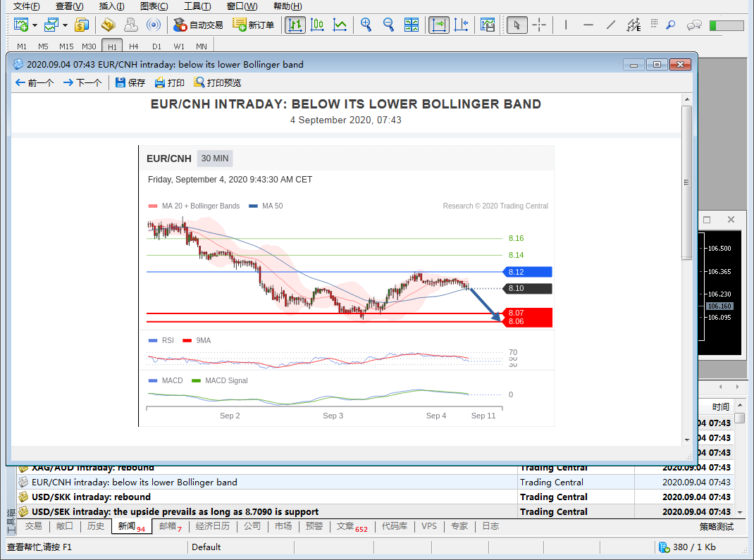Expand the new chart dropdown arrow
The width and height of the screenshot is (754, 560).
coord(35,25)
